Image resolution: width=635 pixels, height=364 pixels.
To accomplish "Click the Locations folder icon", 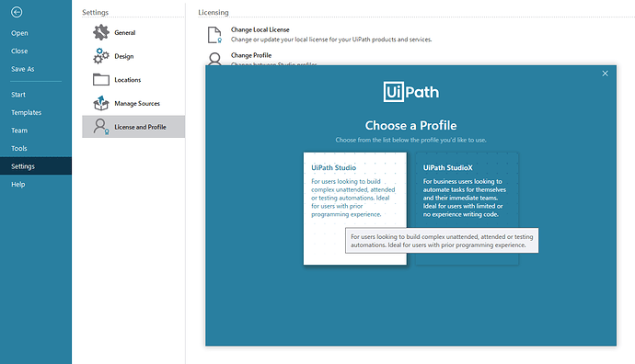I will point(101,79).
